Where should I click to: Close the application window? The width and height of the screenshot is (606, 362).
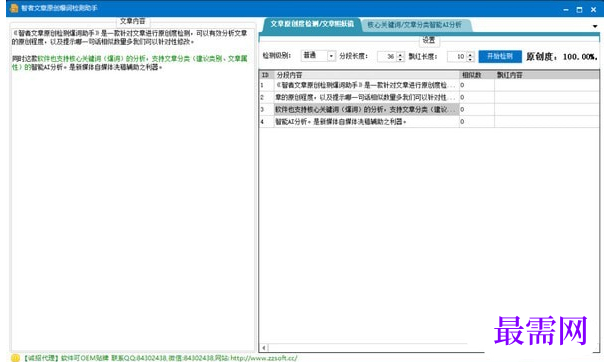(x=593, y=10)
